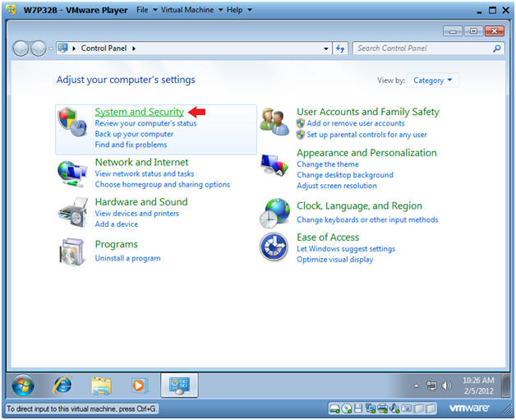Open the Programs category heading

(116, 245)
